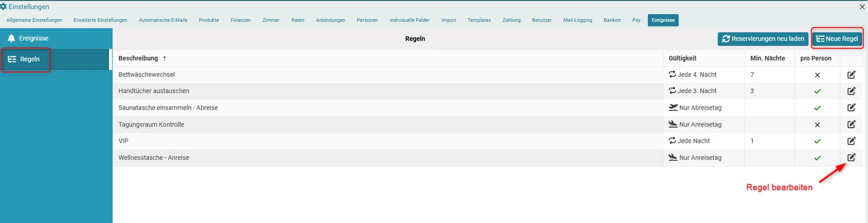The width and height of the screenshot is (868, 223).
Task: Open the Bankett tab
Action: pos(612,20)
